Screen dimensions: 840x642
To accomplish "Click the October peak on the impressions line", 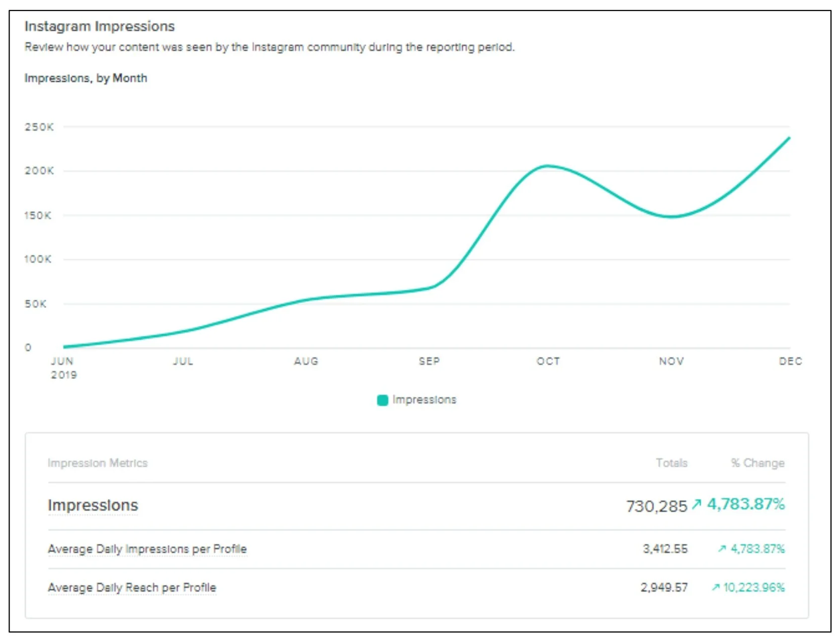I will pos(547,166).
